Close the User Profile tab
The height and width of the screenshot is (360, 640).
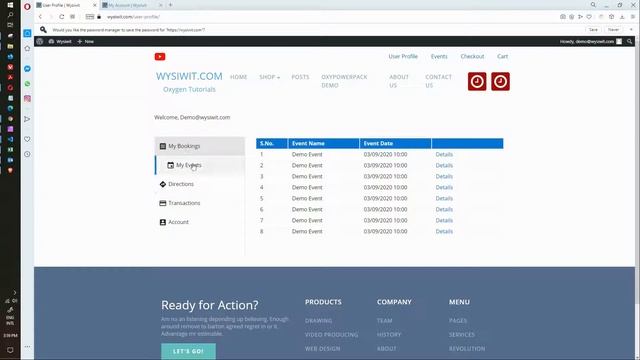pyautogui.click(x=95, y=5)
